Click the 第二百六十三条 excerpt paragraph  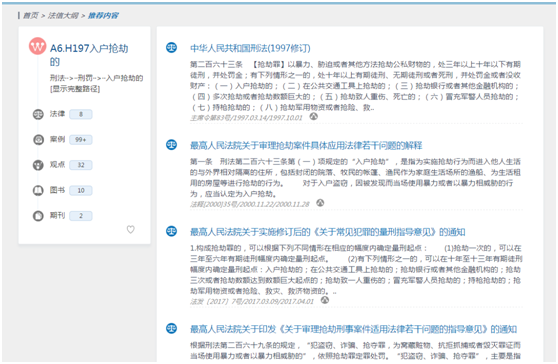[355, 86]
